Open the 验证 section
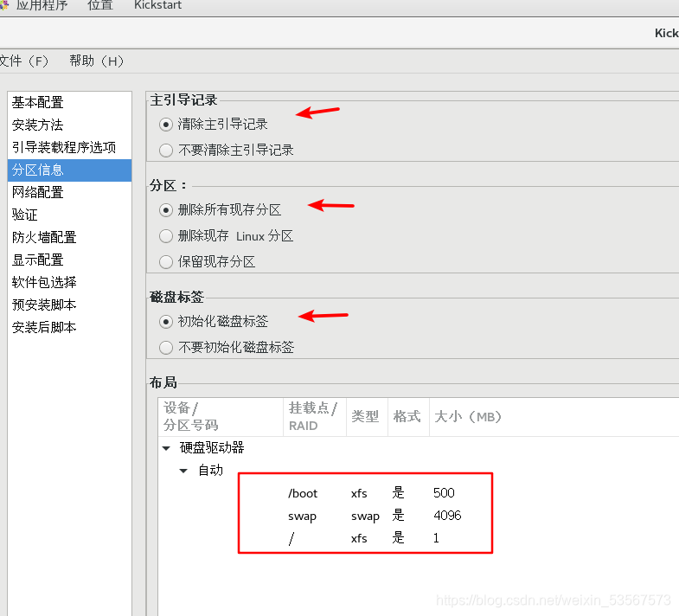 point(70,215)
